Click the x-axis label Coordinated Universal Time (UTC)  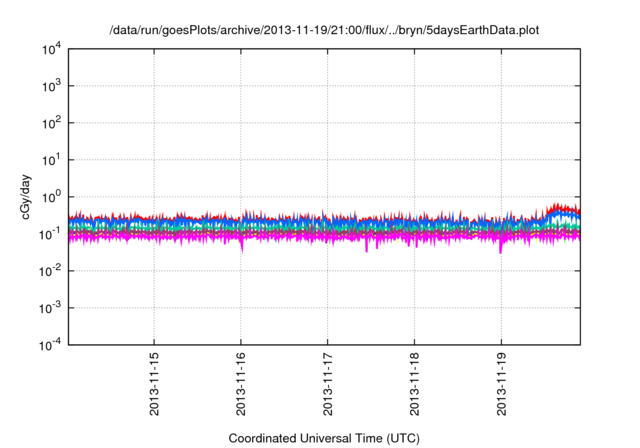click(x=324, y=438)
